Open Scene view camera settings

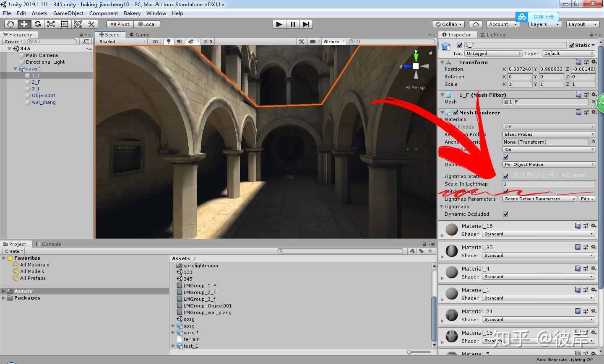(313, 41)
